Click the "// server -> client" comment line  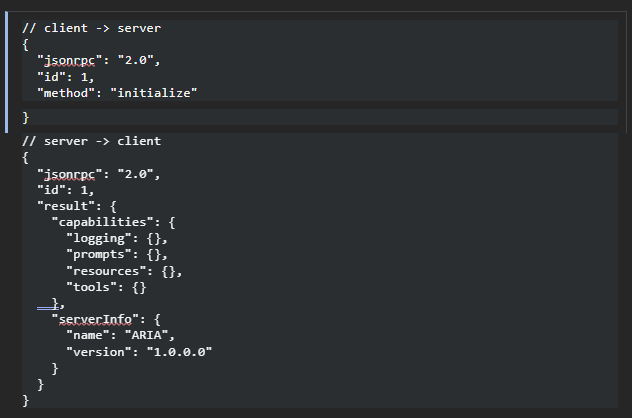tap(91, 141)
